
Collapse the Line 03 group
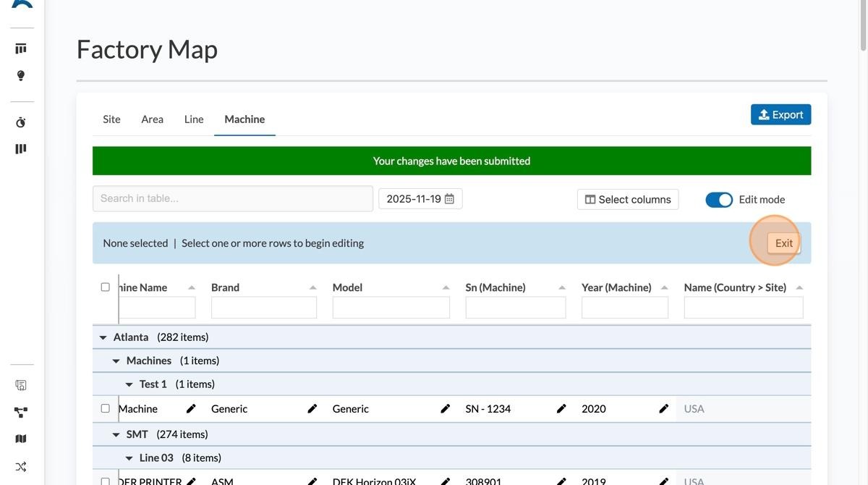tap(129, 458)
